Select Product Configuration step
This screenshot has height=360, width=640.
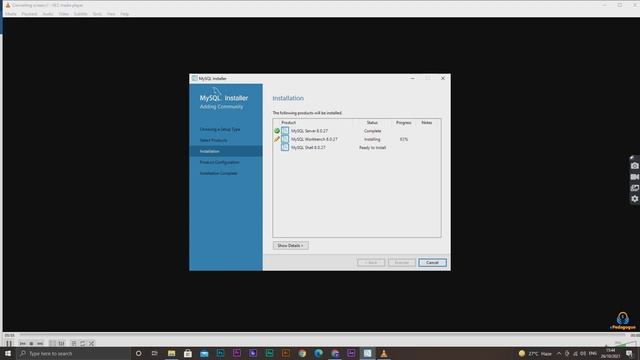220,162
